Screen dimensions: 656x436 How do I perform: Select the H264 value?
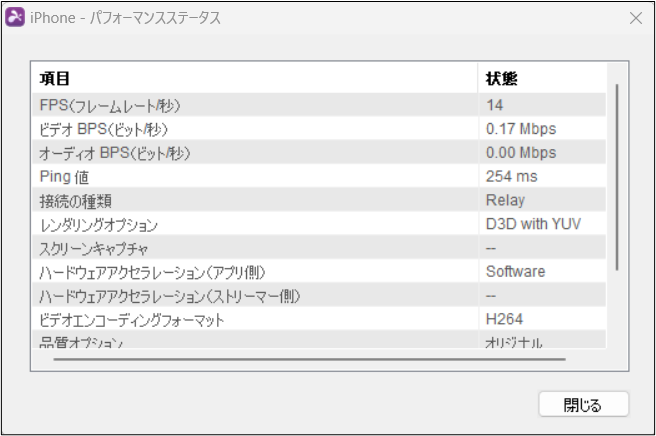(504, 320)
